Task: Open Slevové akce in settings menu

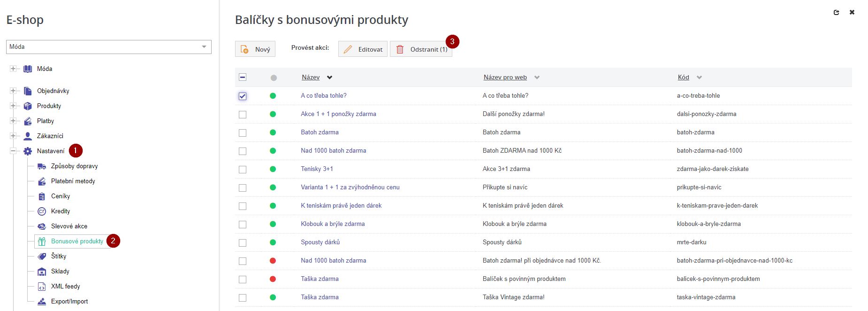Action: pos(69,226)
